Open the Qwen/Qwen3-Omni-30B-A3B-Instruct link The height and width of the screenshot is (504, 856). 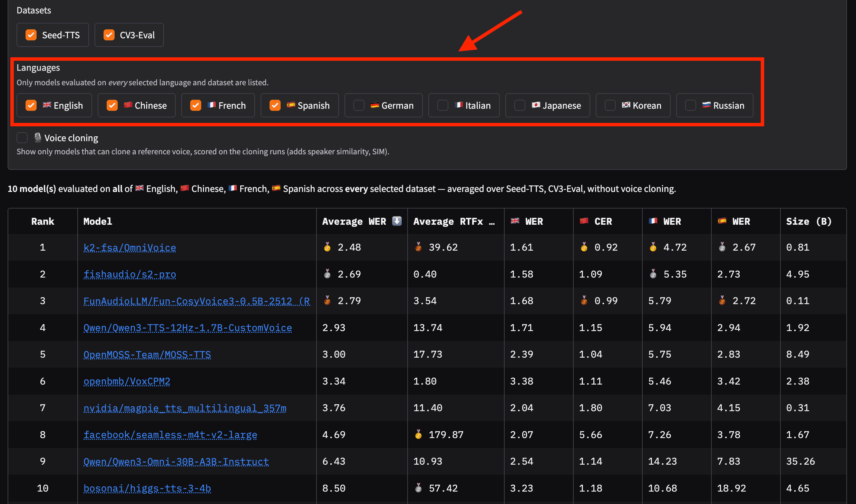pyautogui.click(x=176, y=462)
